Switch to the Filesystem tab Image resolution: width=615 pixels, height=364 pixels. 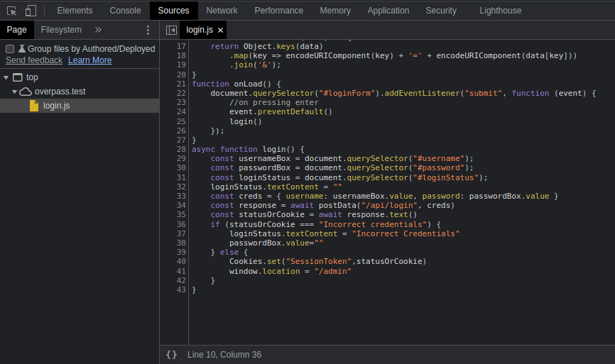(61, 30)
